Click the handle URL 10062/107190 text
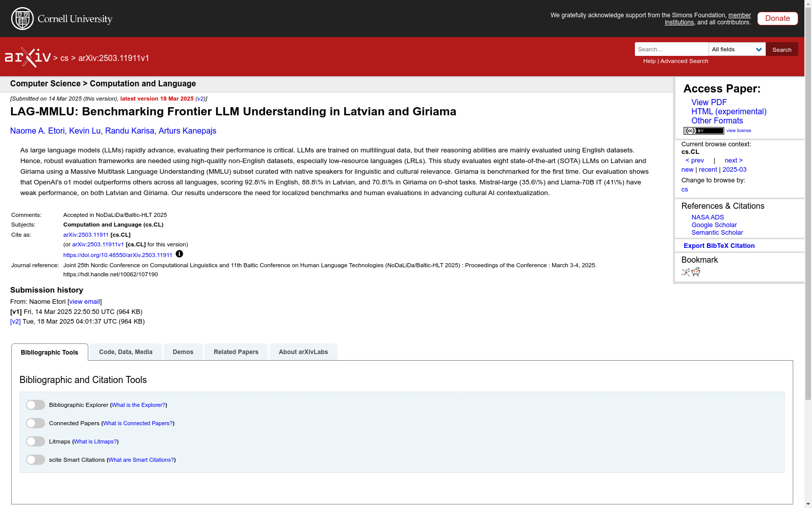812x508 pixels. point(111,274)
